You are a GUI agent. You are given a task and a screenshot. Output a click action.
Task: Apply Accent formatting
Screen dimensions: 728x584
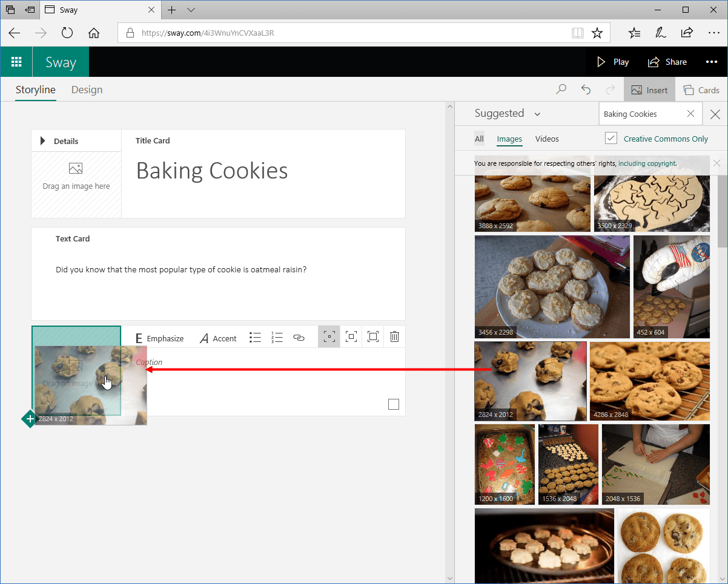[218, 338]
